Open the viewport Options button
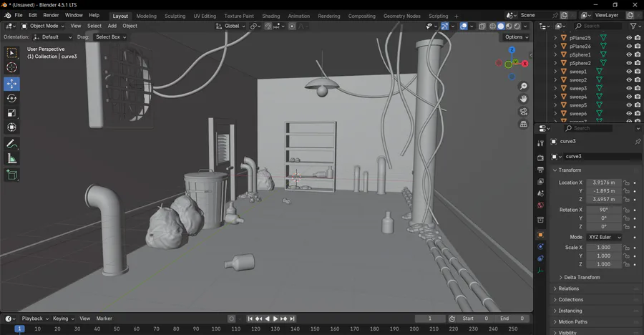This screenshot has height=335, width=644. click(x=516, y=37)
